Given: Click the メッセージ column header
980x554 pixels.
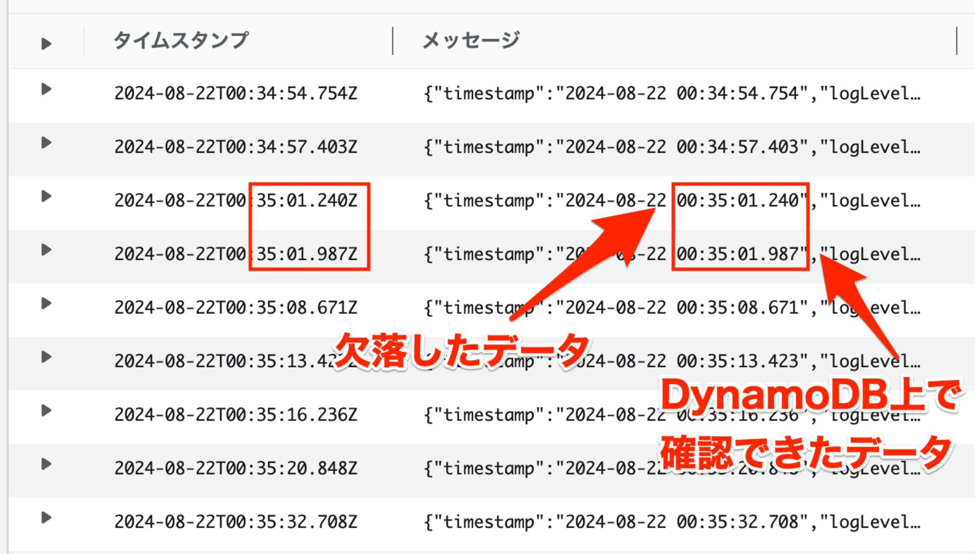Looking at the screenshot, I should [x=470, y=40].
